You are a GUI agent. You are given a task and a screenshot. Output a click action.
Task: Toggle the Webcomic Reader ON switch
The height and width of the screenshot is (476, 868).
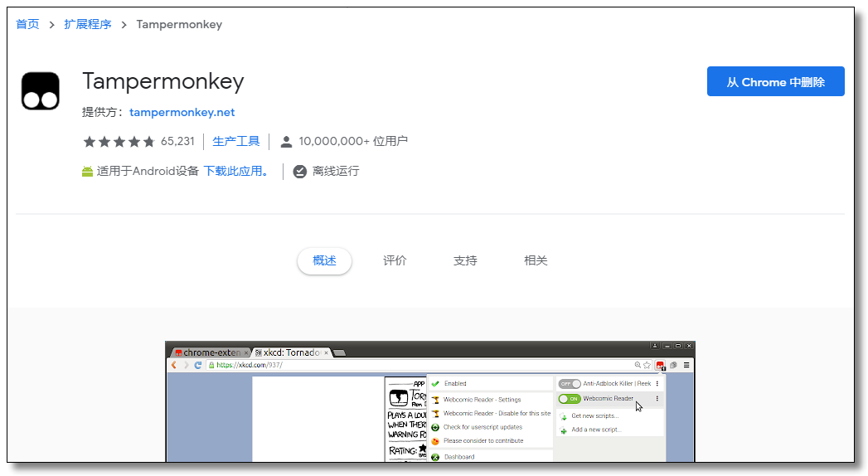point(569,399)
